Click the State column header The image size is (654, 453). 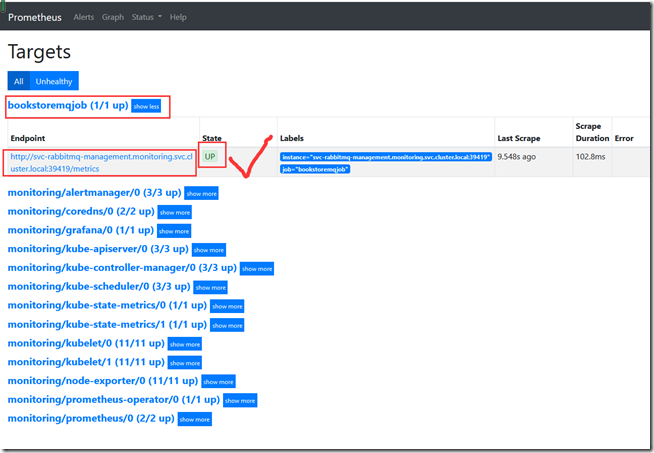(212, 138)
